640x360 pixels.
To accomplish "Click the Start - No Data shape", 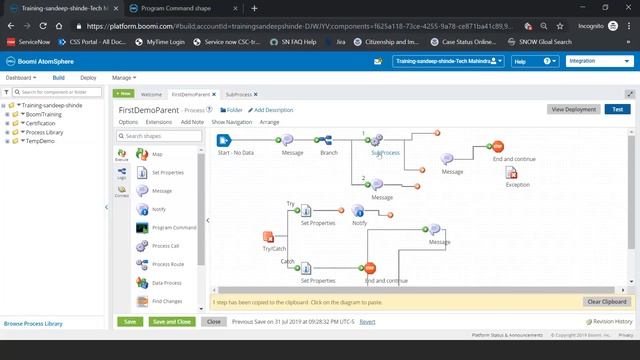I will [224, 140].
